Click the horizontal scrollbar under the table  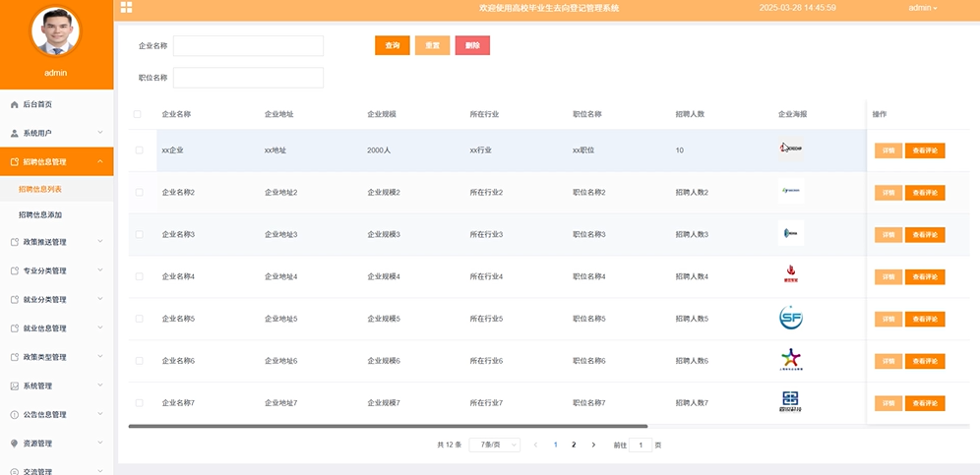coord(388,426)
